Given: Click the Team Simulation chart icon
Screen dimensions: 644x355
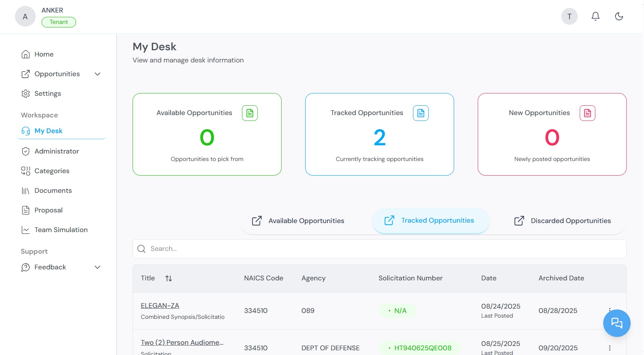Looking at the screenshot, I should pos(25,230).
